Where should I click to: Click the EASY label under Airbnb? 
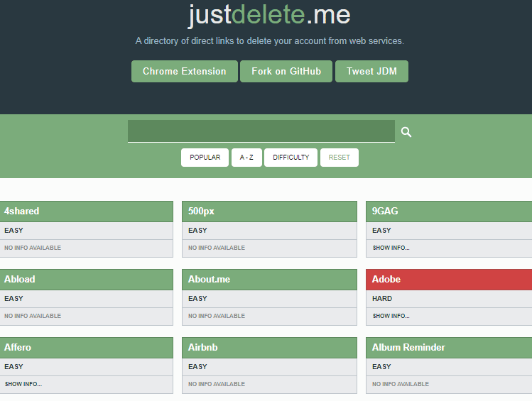197,367
